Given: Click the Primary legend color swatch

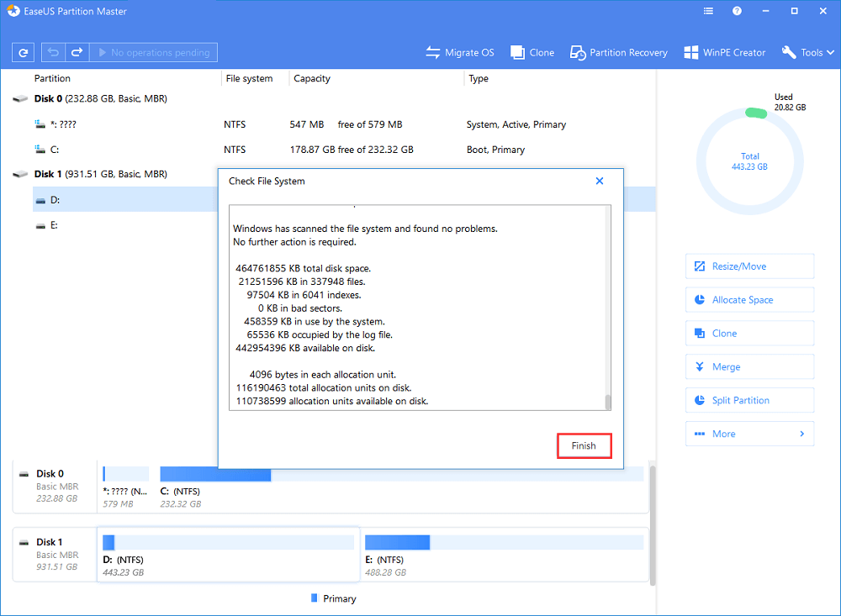Looking at the screenshot, I should [315, 598].
